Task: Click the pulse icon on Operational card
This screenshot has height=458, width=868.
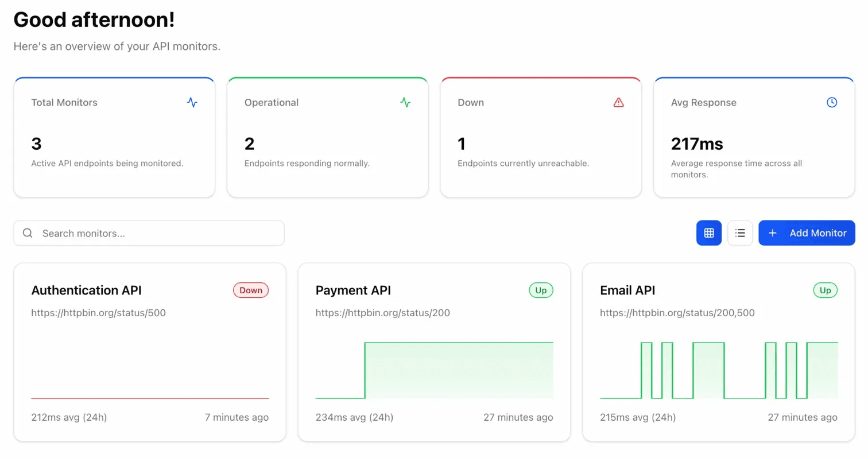Action: pyautogui.click(x=405, y=102)
